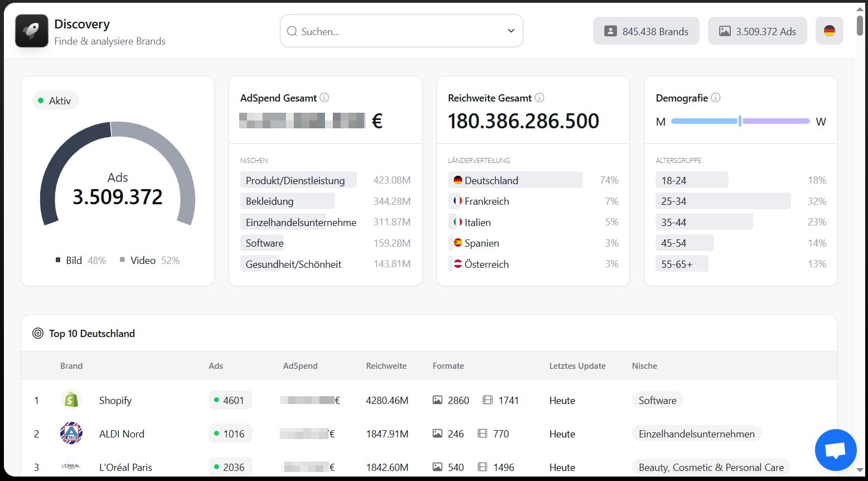Click the Italy flag icon
The height and width of the screenshot is (481, 868).
pos(458,222)
